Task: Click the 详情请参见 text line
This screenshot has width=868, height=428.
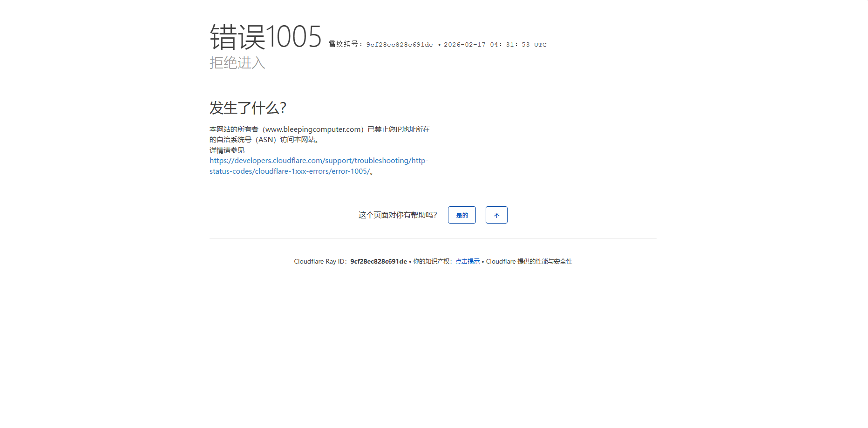Action: click(227, 150)
